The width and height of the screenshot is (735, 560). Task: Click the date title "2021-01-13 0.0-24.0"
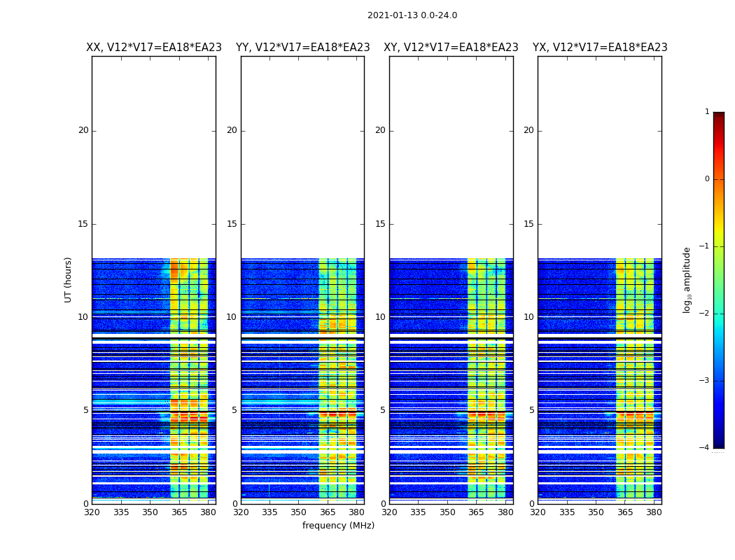click(x=412, y=15)
